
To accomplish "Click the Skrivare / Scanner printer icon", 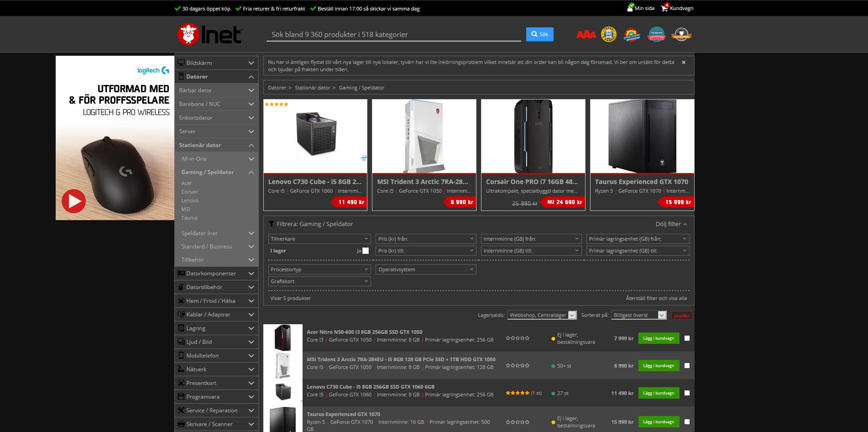I will click(x=181, y=424).
